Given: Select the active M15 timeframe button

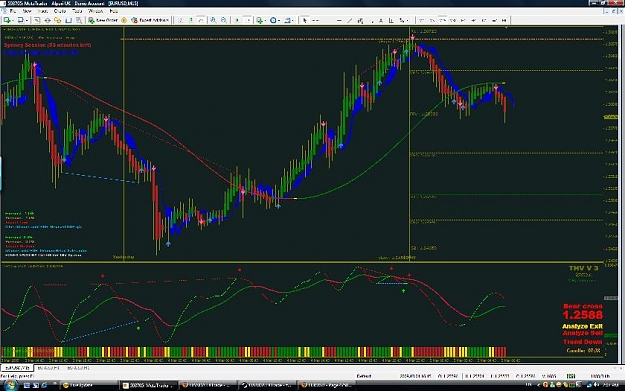Looking at the screenshot, I should (442, 20).
